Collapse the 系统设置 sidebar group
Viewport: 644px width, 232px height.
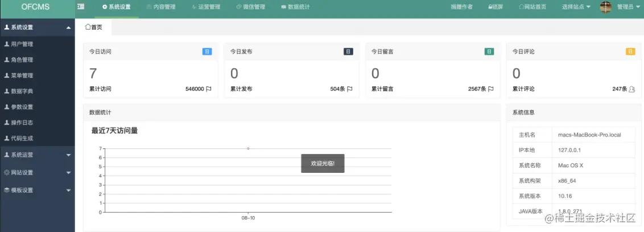pos(38,27)
